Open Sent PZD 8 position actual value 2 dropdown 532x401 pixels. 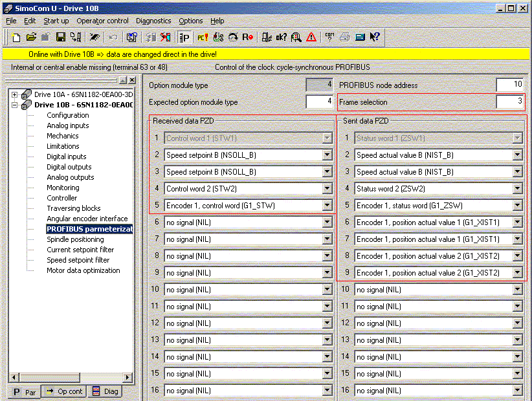517,256
